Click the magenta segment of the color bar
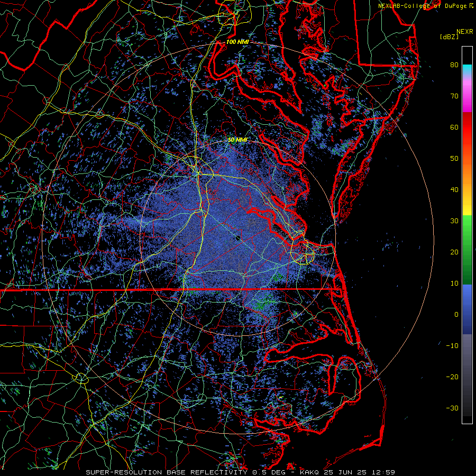The width and height of the screenshot is (476, 476). click(x=467, y=97)
